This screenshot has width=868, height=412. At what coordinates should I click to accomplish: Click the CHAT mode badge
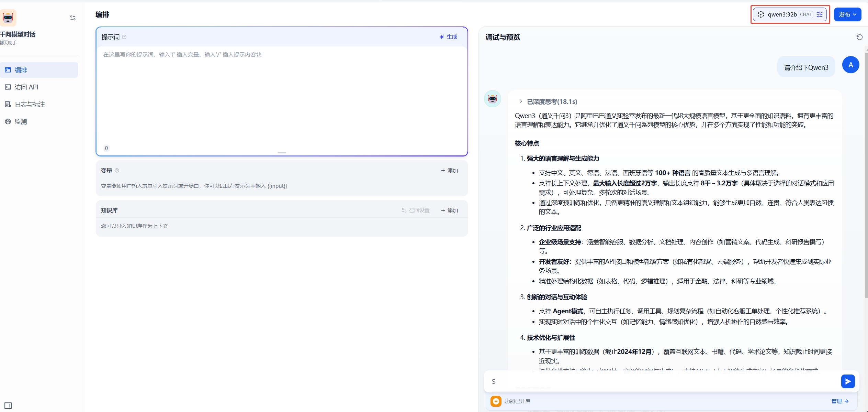pyautogui.click(x=805, y=14)
